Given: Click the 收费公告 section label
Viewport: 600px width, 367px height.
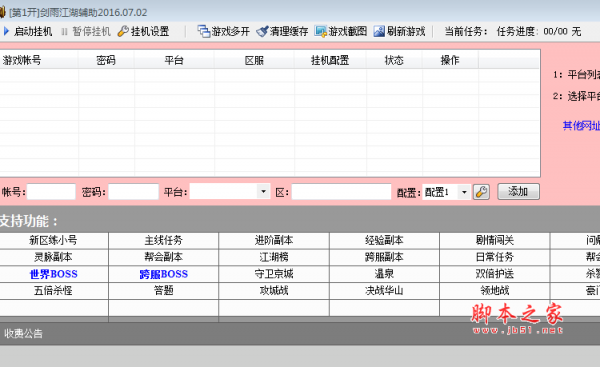Looking at the screenshot, I should click(x=23, y=334).
